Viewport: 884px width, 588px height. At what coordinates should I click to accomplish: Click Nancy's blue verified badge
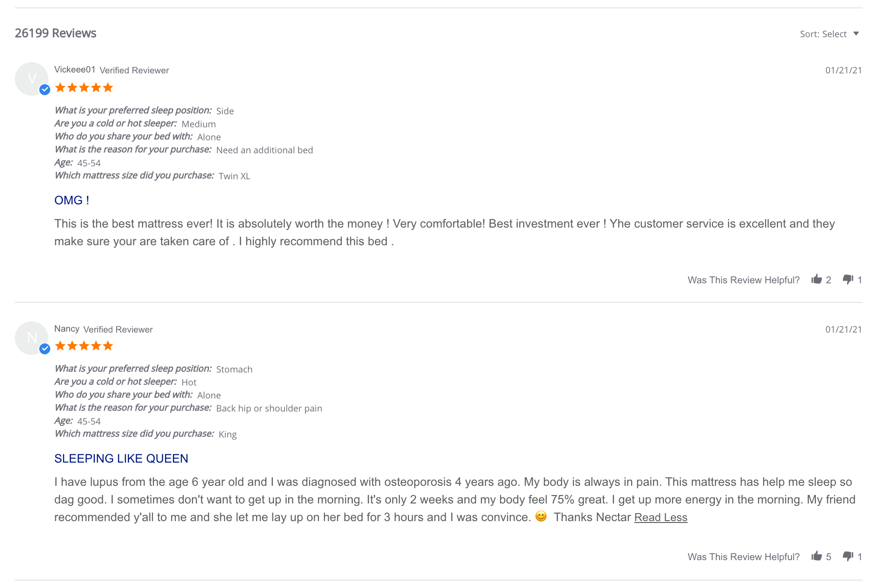(45, 349)
